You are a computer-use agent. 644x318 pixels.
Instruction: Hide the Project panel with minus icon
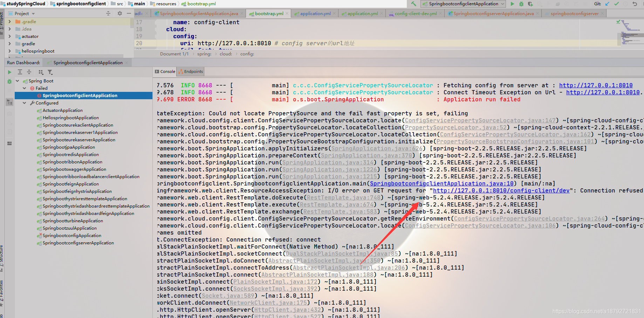(129, 13)
